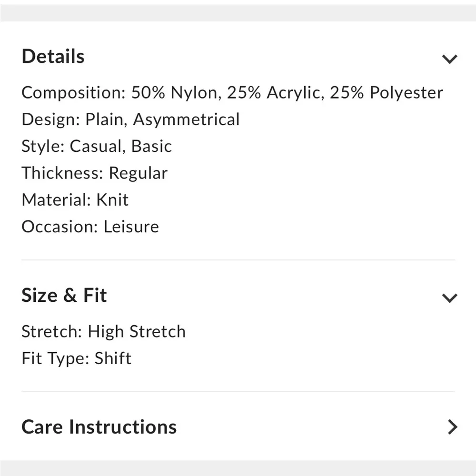Open the Care Instructions row title
The width and height of the screenshot is (476, 476).
coord(99,427)
